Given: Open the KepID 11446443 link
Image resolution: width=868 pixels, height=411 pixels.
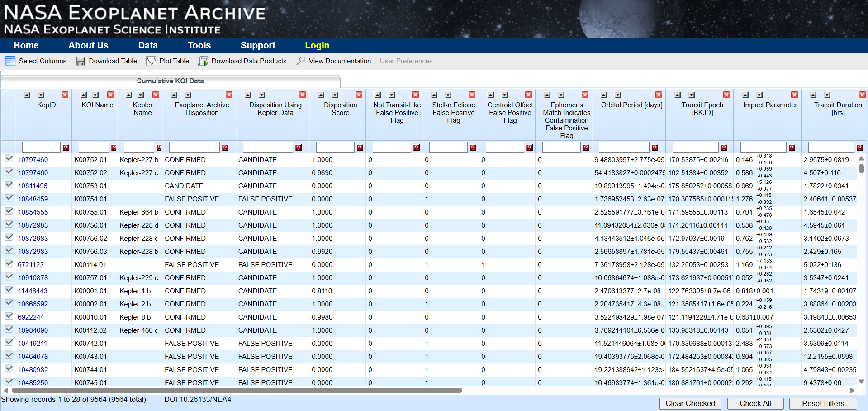Looking at the screenshot, I should 33,291.
